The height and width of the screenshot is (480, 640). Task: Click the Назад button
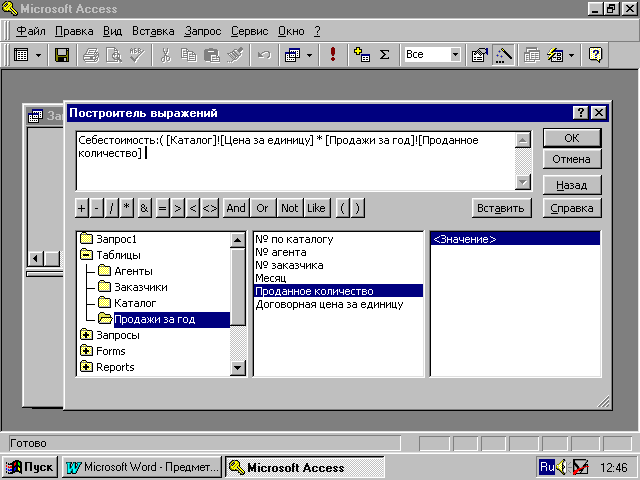click(572, 185)
